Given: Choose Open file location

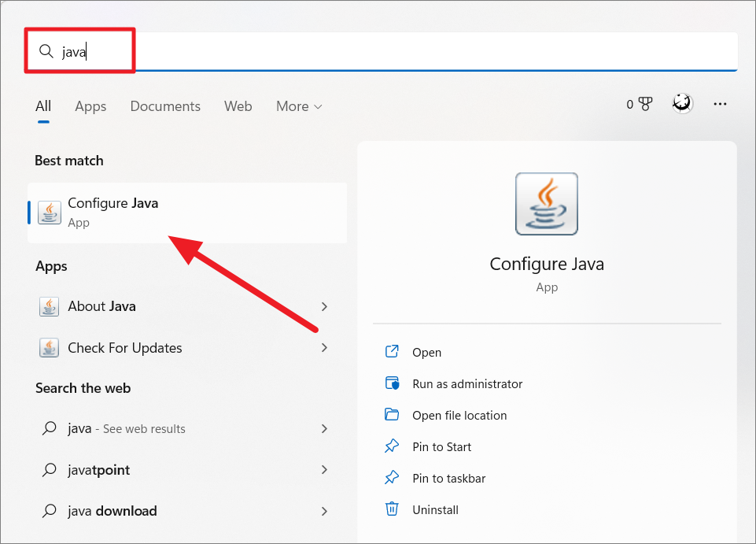Looking at the screenshot, I should click(x=459, y=415).
